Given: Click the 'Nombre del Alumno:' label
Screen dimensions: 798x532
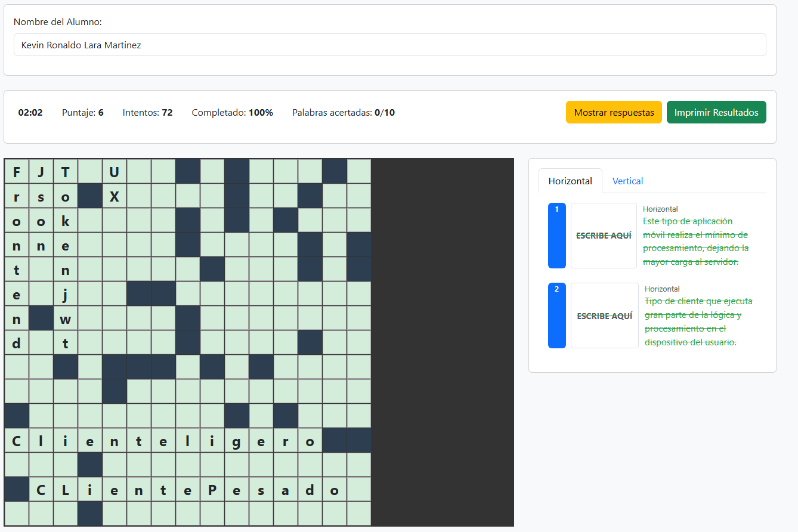Looking at the screenshot, I should tap(58, 21).
